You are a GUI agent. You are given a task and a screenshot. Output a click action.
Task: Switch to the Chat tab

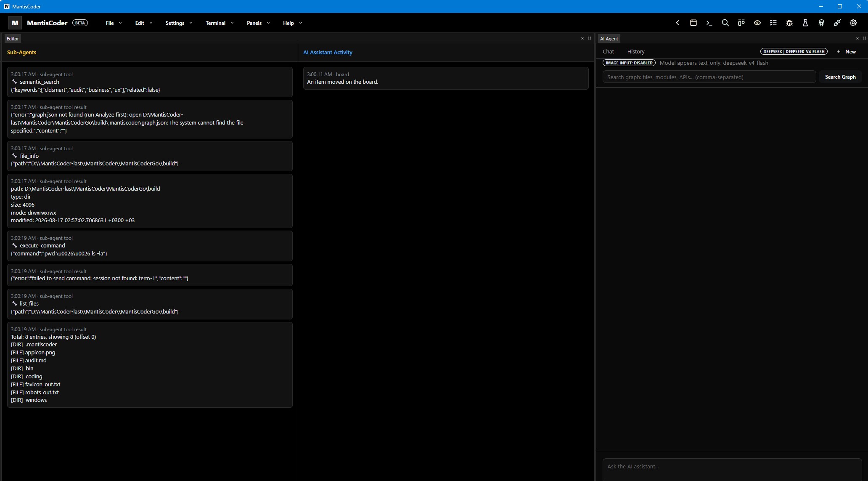click(608, 52)
